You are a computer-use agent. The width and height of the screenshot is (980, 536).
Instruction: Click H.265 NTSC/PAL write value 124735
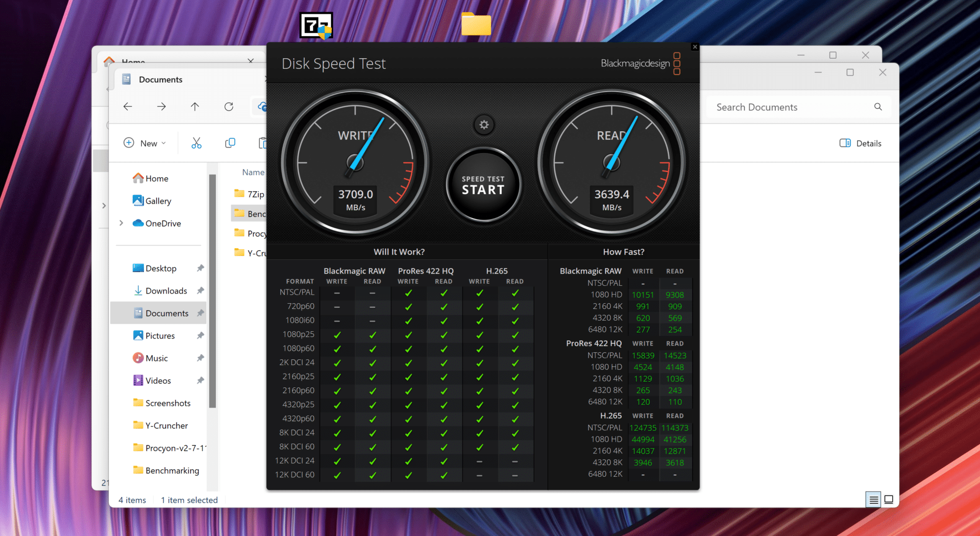click(x=643, y=428)
